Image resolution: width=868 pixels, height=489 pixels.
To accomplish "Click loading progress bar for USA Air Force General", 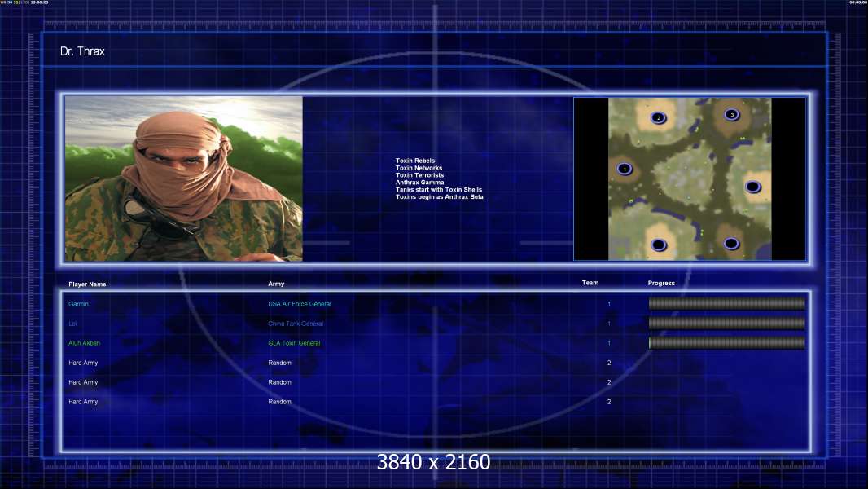I will click(x=727, y=303).
